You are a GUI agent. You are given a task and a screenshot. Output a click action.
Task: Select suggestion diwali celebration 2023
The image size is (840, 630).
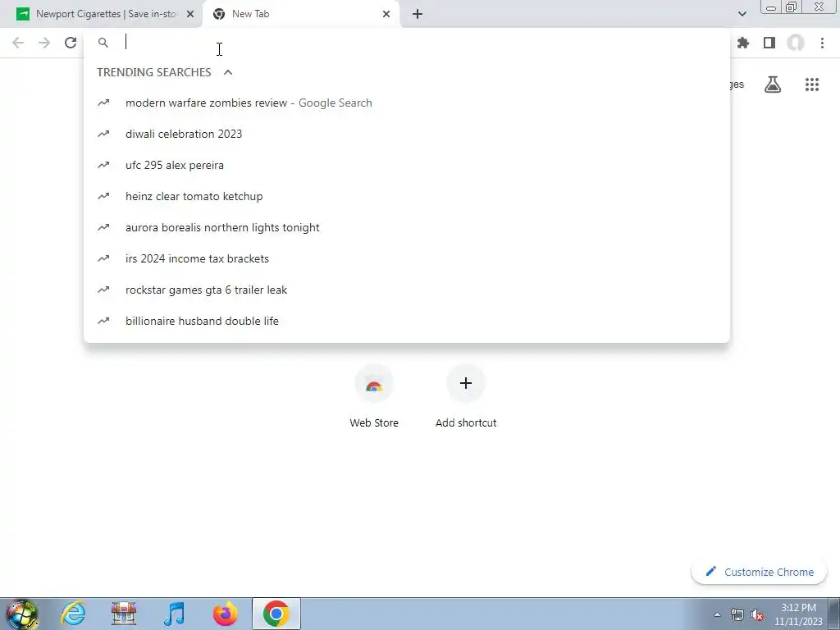[407, 134]
